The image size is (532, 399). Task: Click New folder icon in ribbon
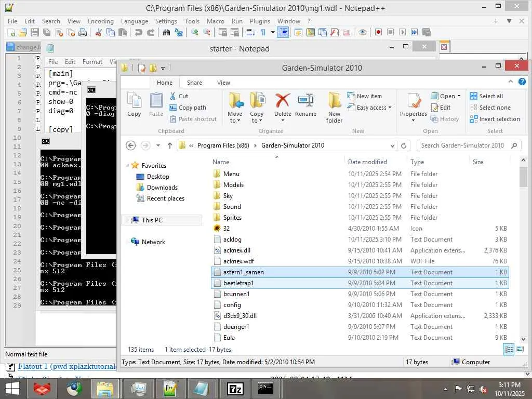pos(334,100)
